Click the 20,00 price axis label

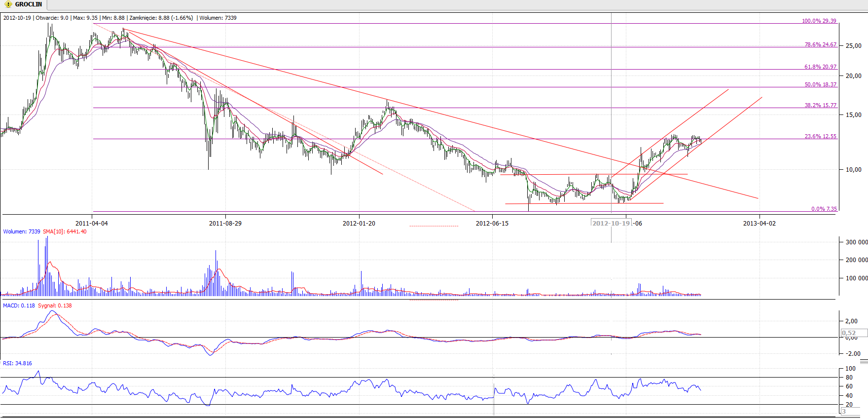tap(854, 76)
